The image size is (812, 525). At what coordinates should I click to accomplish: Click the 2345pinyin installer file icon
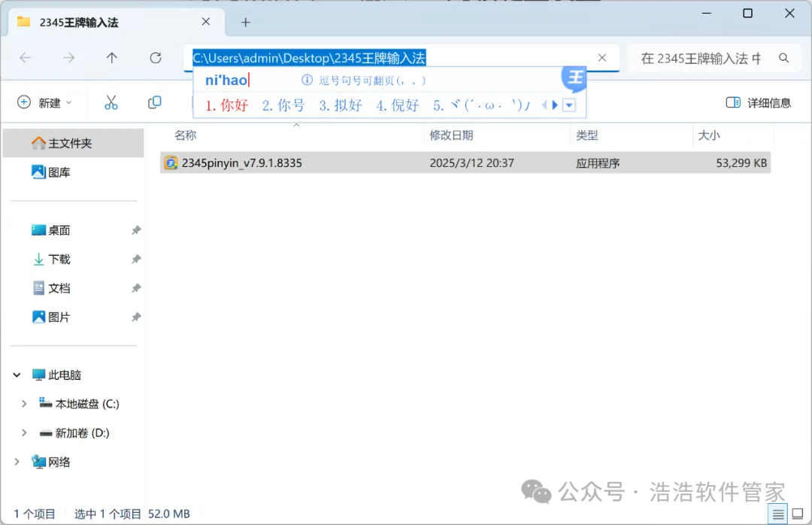tap(171, 162)
